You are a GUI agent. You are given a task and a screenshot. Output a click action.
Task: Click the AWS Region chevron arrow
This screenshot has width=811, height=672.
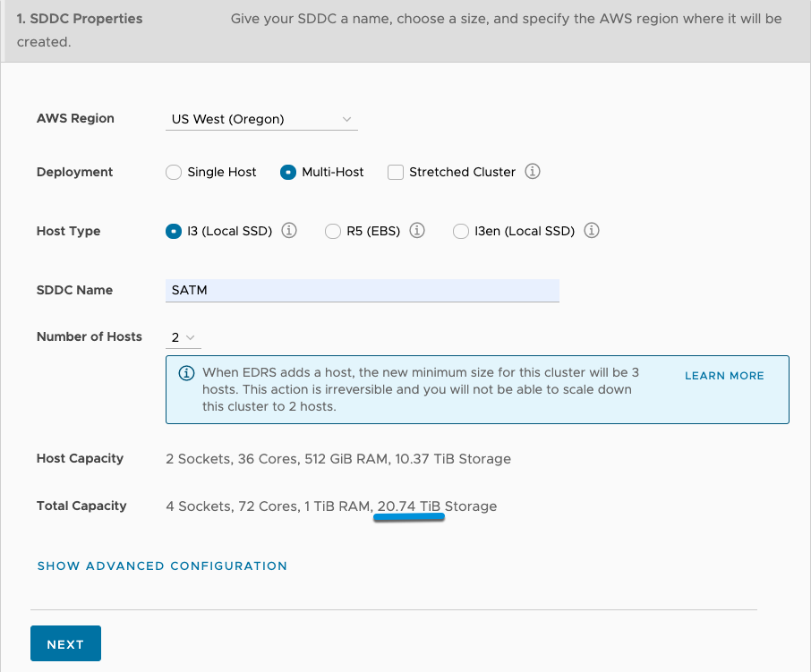click(346, 119)
